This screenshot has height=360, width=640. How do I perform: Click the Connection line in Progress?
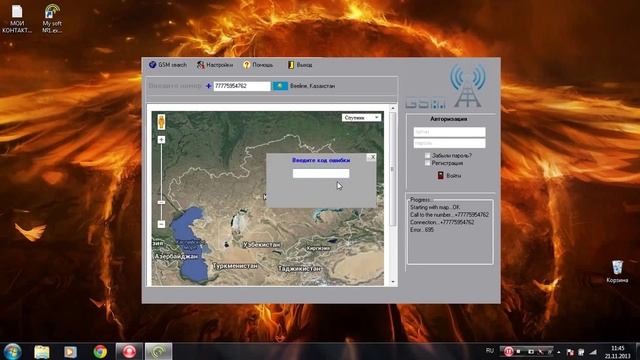[x=442, y=222]
